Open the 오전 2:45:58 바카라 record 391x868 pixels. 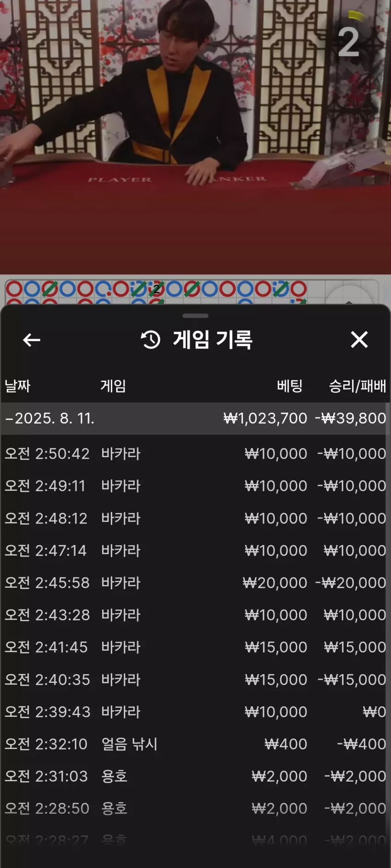(195, 583)
